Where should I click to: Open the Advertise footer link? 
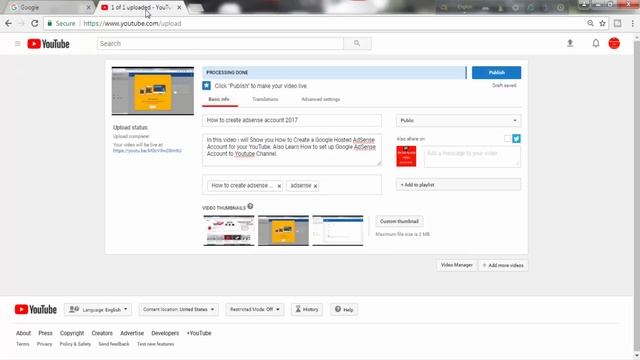tap(132, 333)
